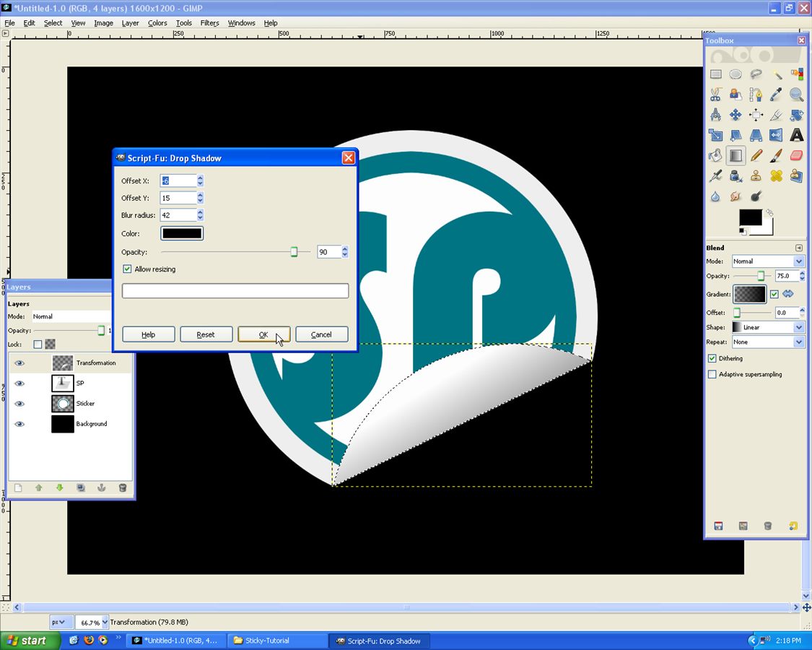Choose the Move tool in Toolbox
The width and height of the screenshot is (812, 650).
tap(735, 115)
